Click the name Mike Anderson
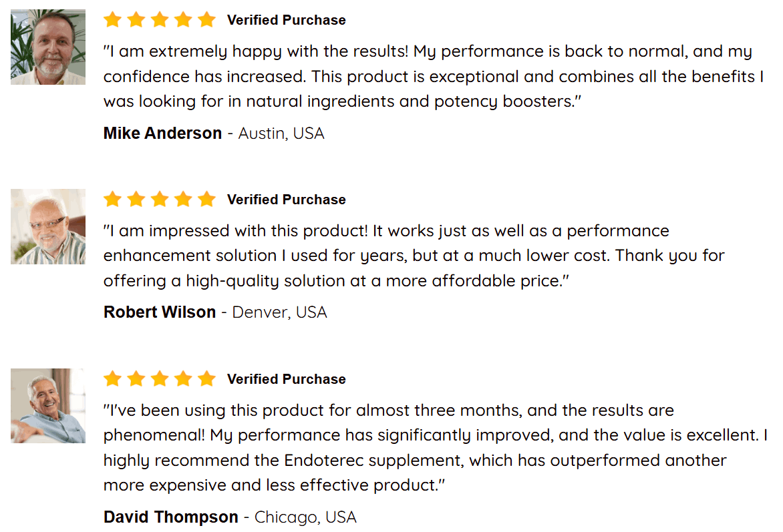Screen dimensions: 783x532 click(162, 134)
